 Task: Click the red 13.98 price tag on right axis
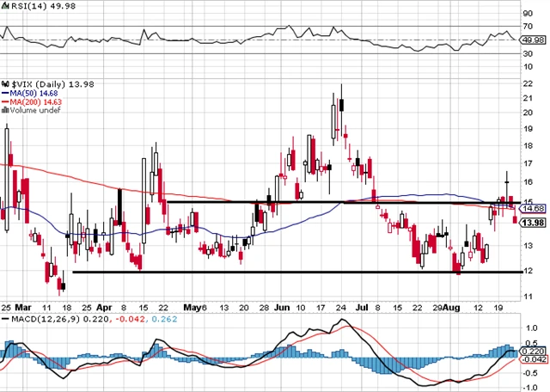534,224
